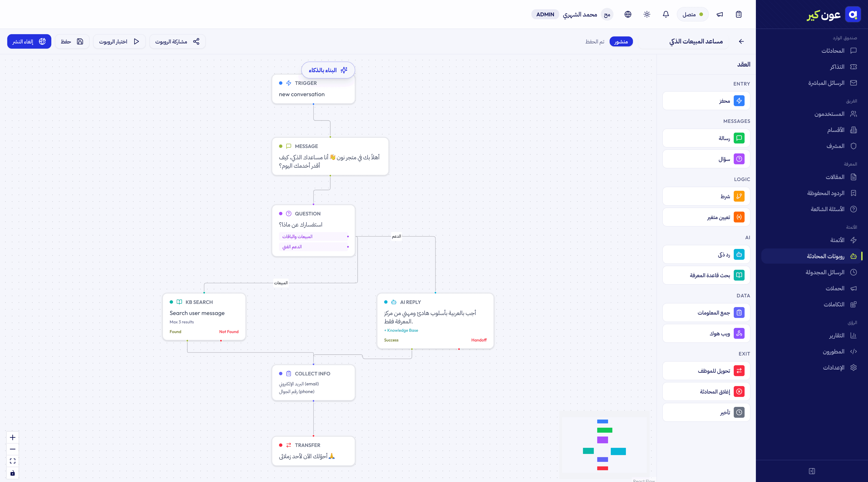Select the محفز trigger node from palette
868x482 pixels.
click(x=706, y=100)
